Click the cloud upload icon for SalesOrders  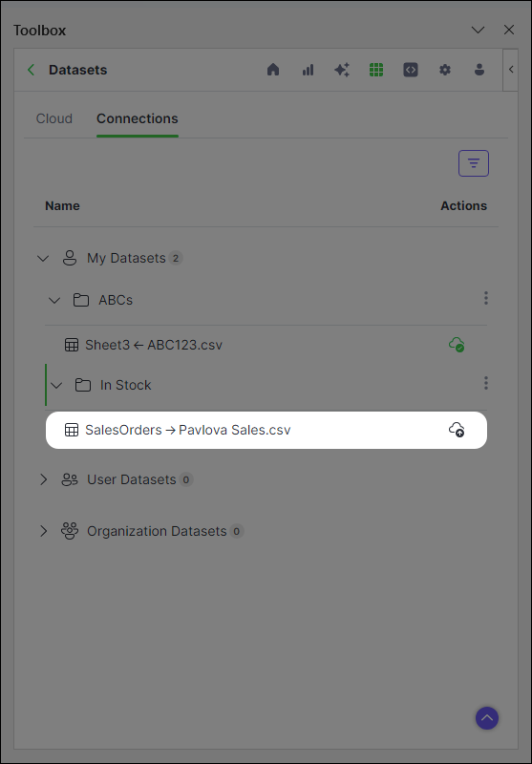(457, 430)
